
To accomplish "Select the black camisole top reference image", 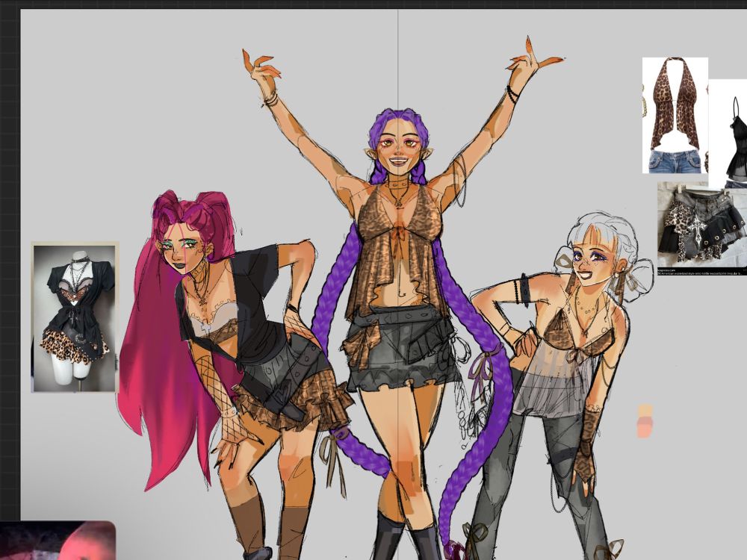I will click(x=728, y=134).
